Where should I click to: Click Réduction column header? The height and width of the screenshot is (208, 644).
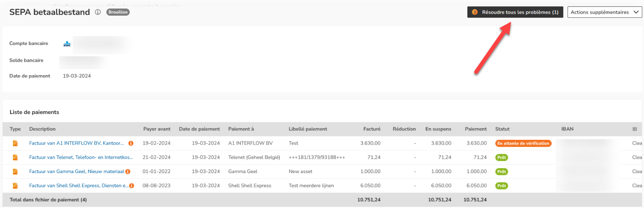click(x=404, y=129)
